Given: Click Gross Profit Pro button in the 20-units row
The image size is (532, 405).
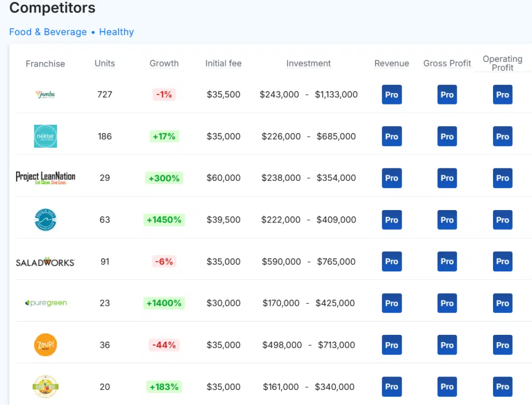Looking at the screenshot, I should click(447, 387).
